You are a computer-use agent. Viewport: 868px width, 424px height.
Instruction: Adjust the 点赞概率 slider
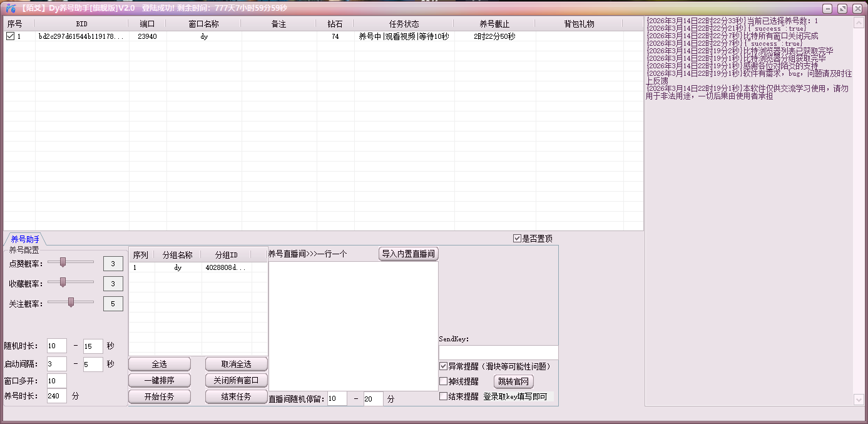[x=62, y=263]
